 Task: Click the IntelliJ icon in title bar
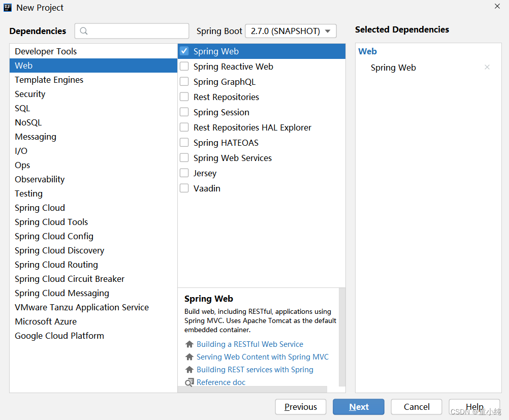pos(8,8)
